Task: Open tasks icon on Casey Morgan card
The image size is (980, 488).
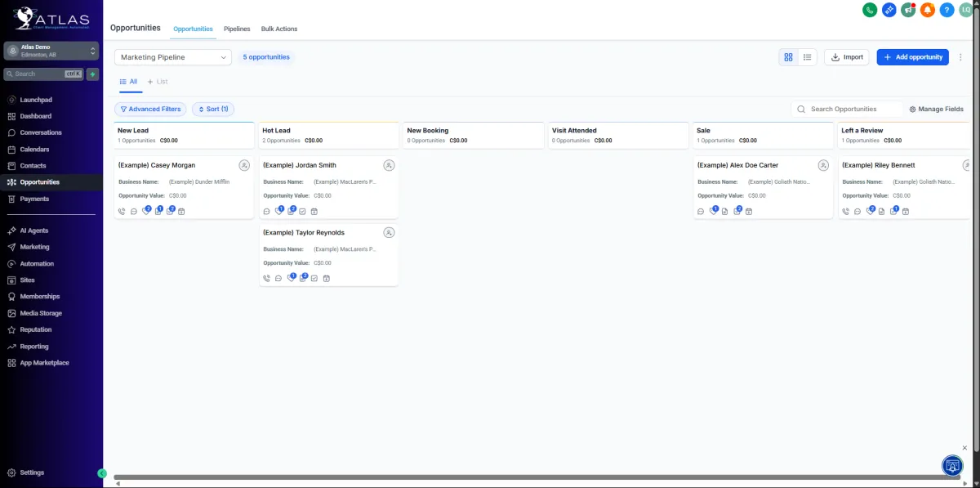Action: pyautogui.click(x=171, y=211)
